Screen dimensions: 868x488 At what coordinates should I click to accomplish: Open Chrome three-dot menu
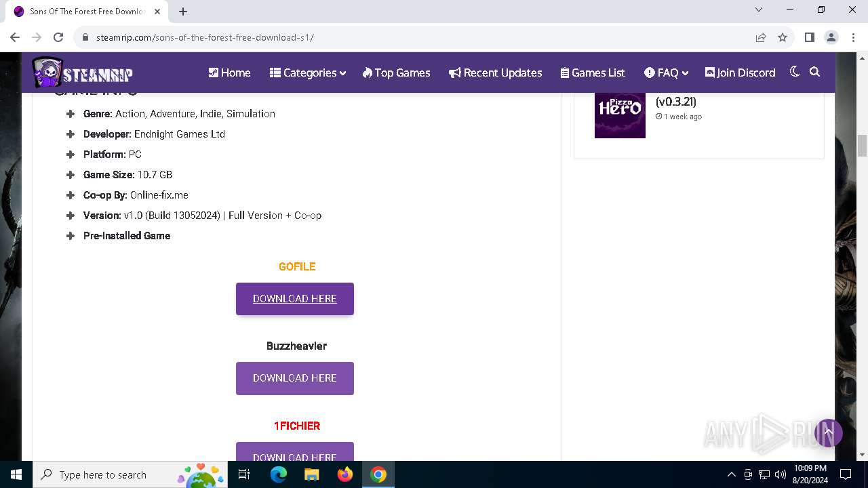click(x=852, y=37)
